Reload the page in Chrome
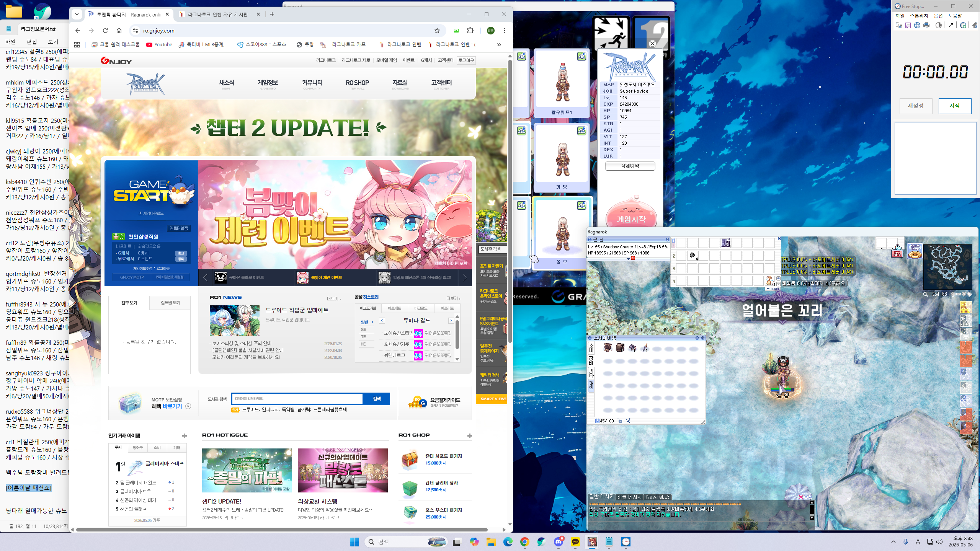This screenshot has width=980, height=551. pos(105,31)
